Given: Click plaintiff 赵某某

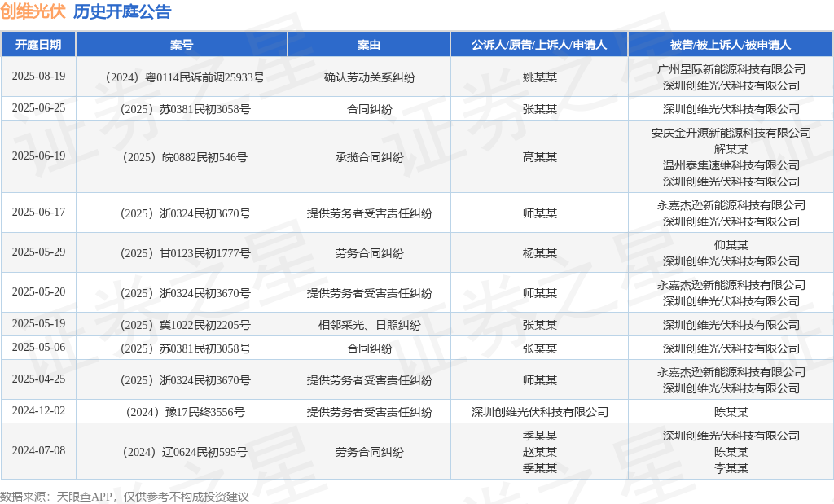Looking at the screenshot, I should tap(539, 453).
